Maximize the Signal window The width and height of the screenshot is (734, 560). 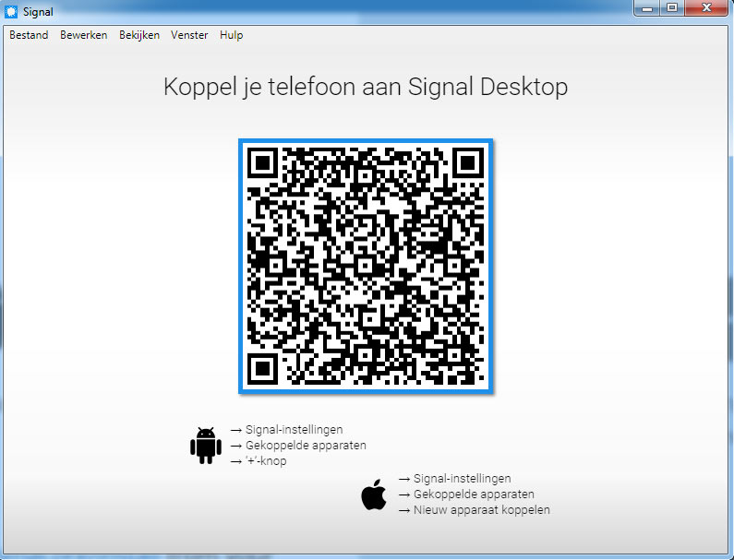point(672,8)
